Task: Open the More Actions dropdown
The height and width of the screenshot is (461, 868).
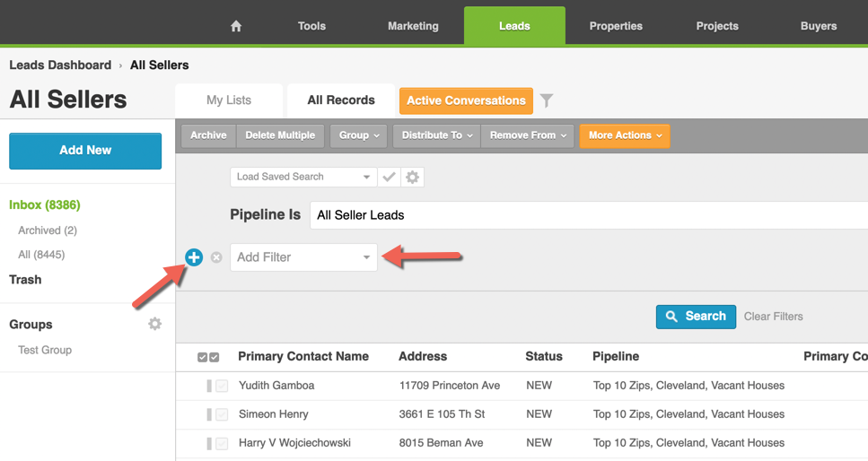Action: click(x=625, y=135)
